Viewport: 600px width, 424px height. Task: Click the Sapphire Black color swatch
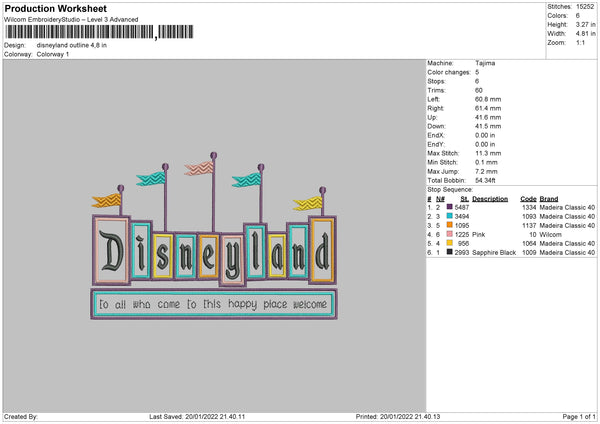[x=452, y=252]
